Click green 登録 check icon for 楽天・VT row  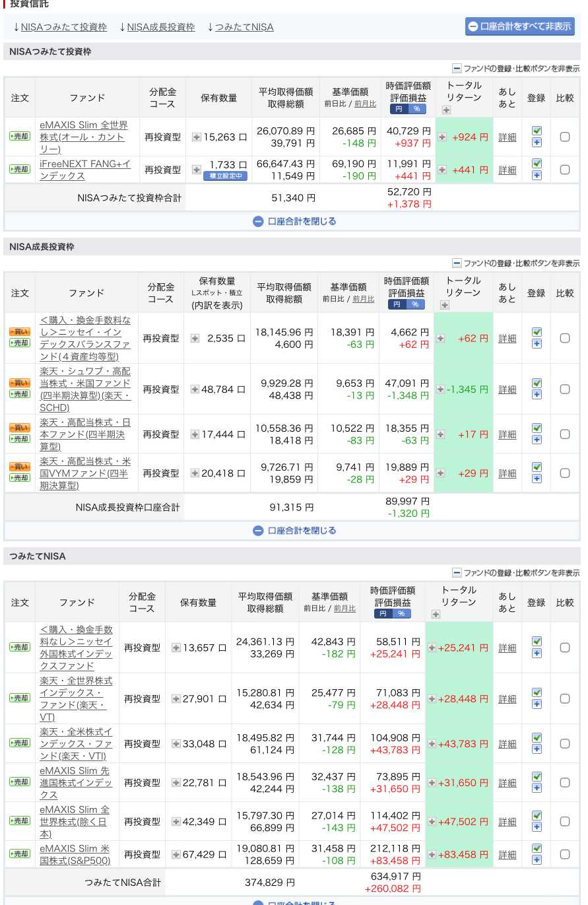click(x=537, y=692)
